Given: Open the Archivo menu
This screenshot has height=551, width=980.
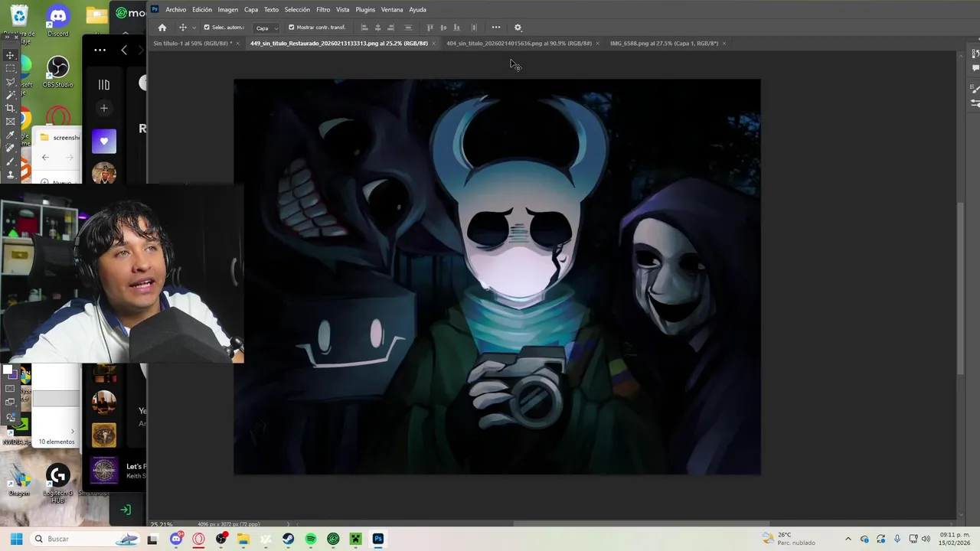Looking at the screenshot, I should [176, 10].
